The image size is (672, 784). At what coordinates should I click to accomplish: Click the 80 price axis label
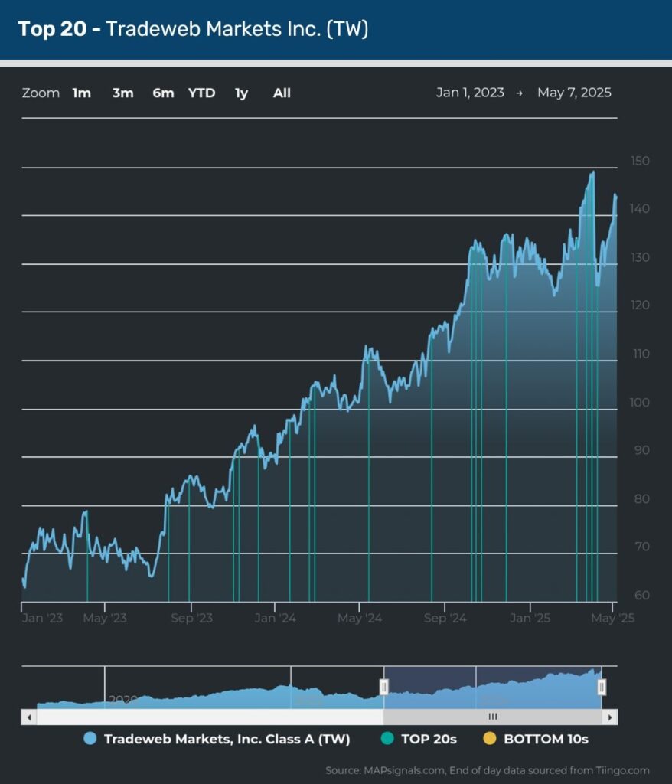click(x=642, y=499)
